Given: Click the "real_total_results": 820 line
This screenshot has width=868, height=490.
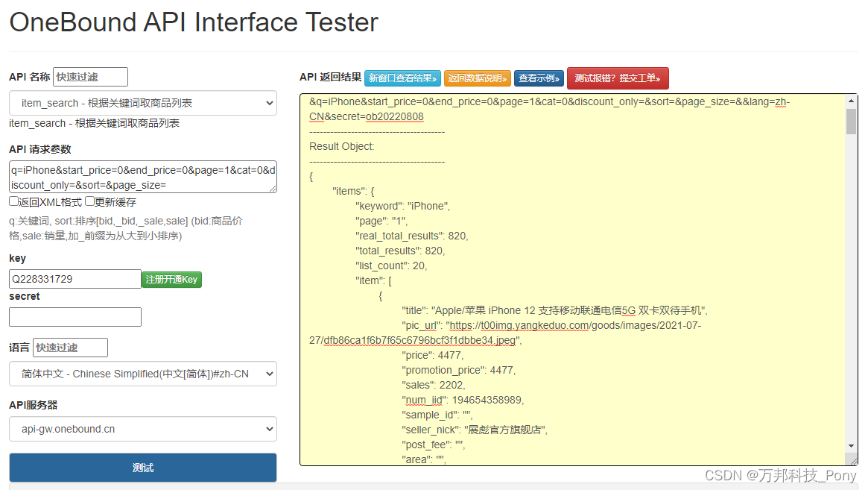Looking at the screenshot, I should click(412, 236).
